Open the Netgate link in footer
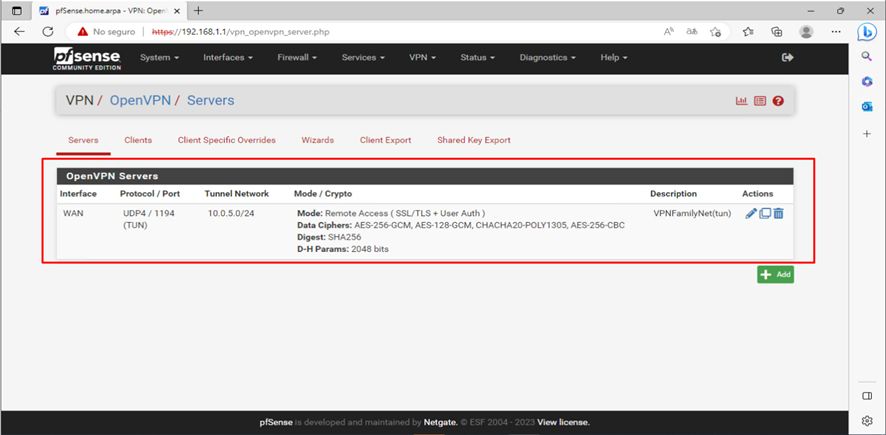Viewport: 886px width, 435px height. coord(441,422)
